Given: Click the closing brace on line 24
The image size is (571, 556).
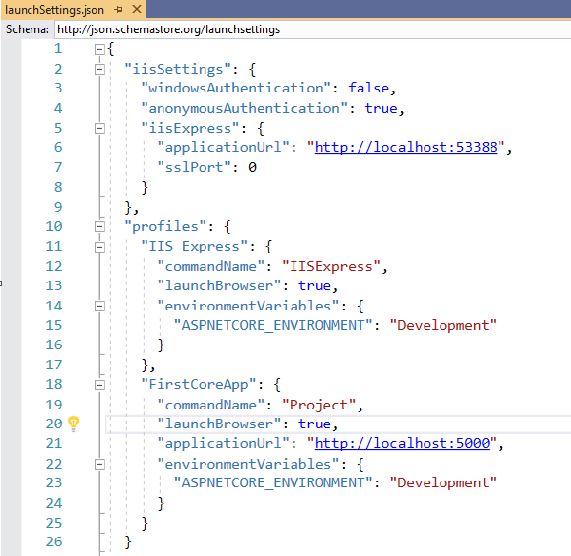Looking at the screenshot, I should [161, 504].
